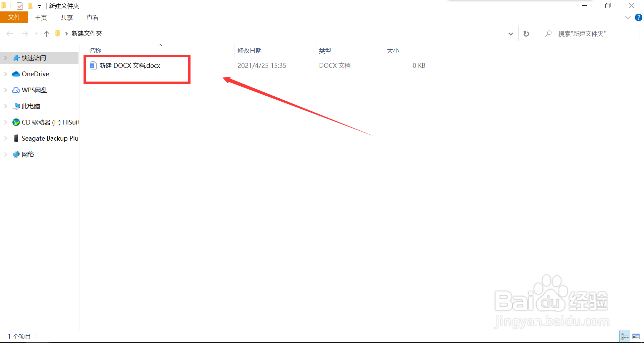Click the 快速访问 star icon

click(x=16, y=58)
